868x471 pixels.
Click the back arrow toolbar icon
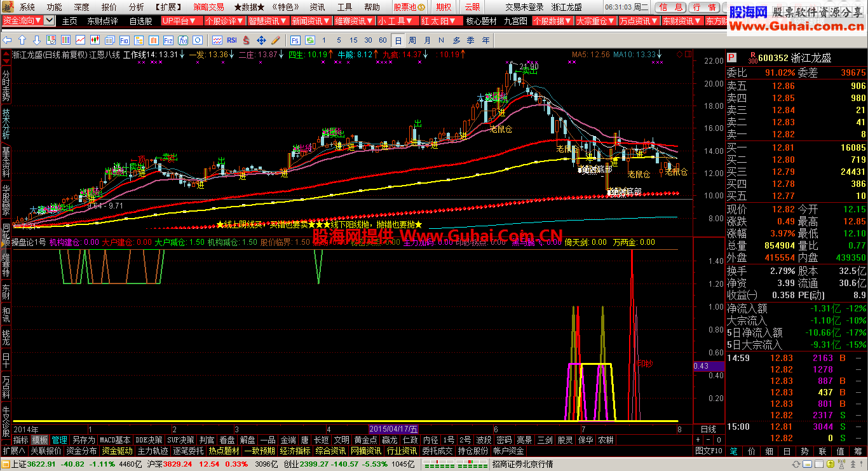7,40
